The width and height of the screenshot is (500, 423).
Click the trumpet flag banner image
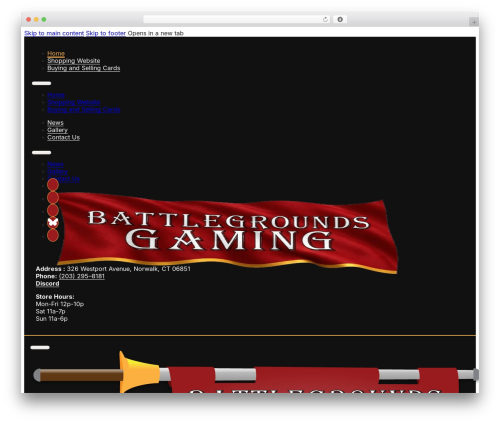coord(256,372)
